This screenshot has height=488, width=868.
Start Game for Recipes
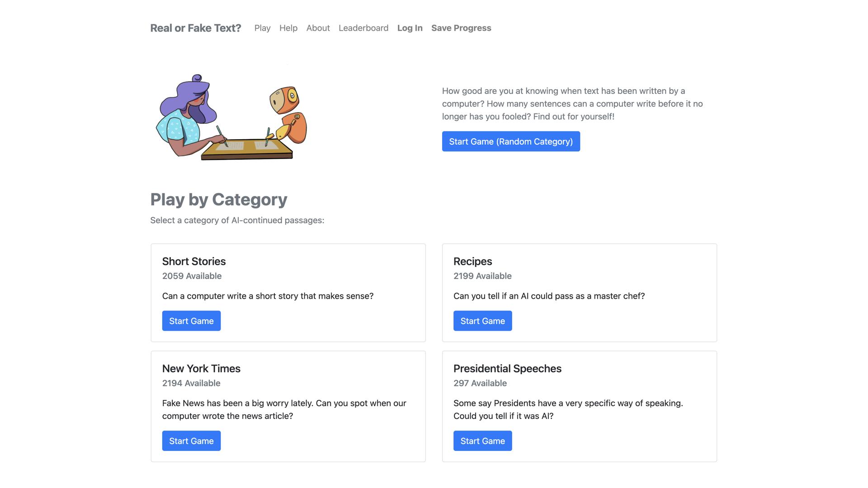[x=482, y=321]
